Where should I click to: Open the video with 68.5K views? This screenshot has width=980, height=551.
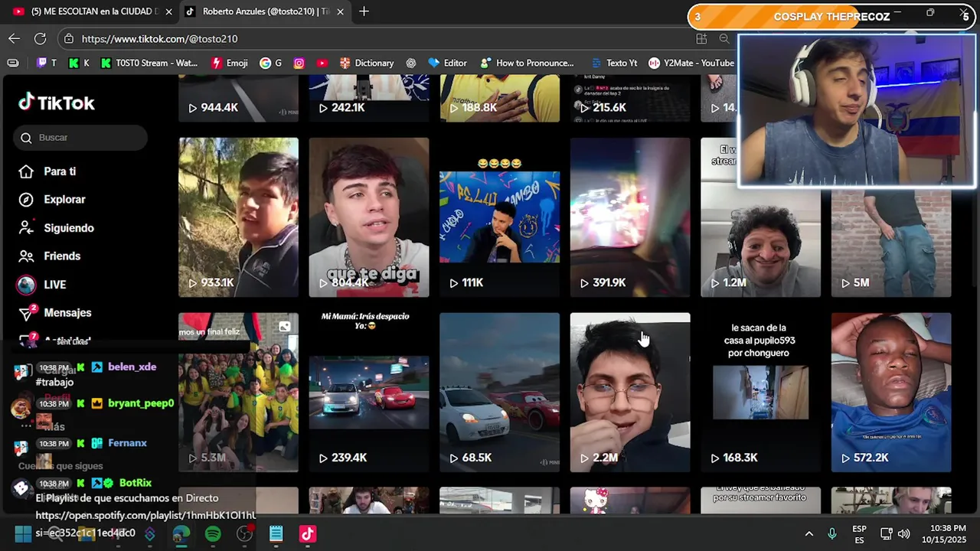coord(499,392)
